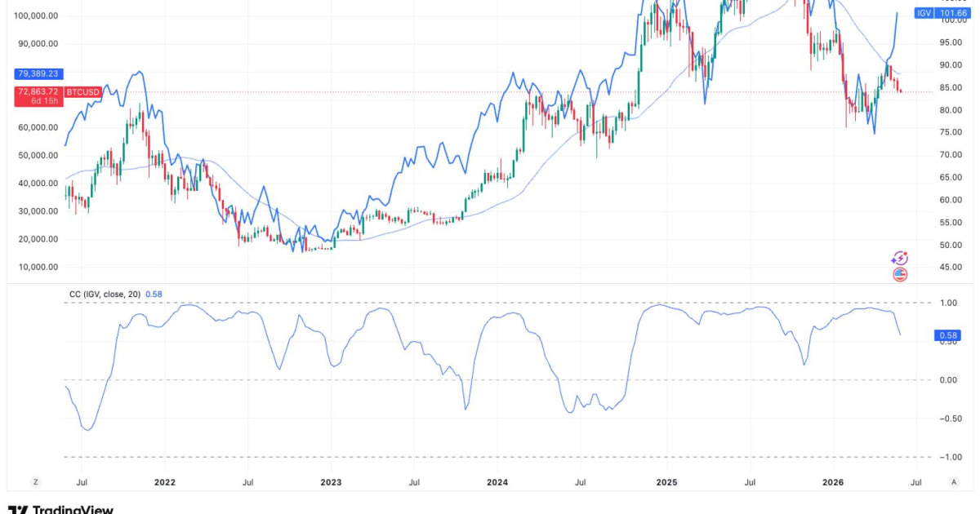The height and width of the screenshot is (514, 980).
Task: Click the blue 0.58 scale label in the indicator pane
Action: coord(947,335)
